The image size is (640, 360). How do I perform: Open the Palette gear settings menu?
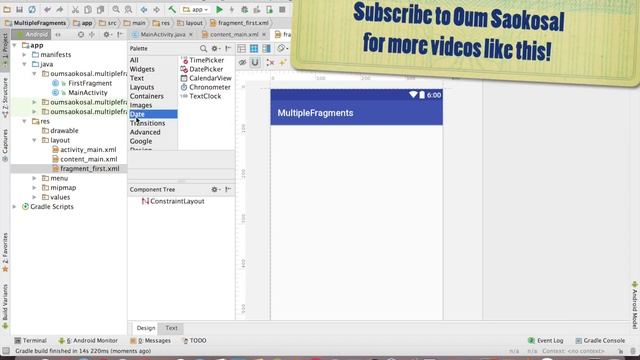pyautogui.click(x=215, y=49)
